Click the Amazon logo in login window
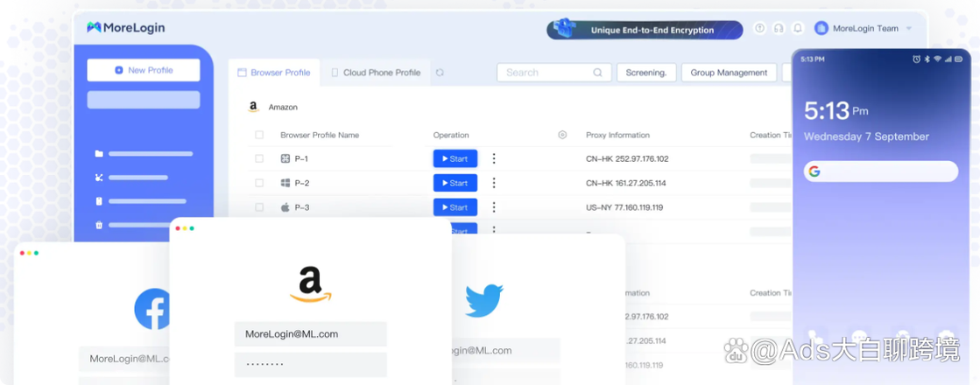The image size is (980, 385). click(x=311, y=283)
